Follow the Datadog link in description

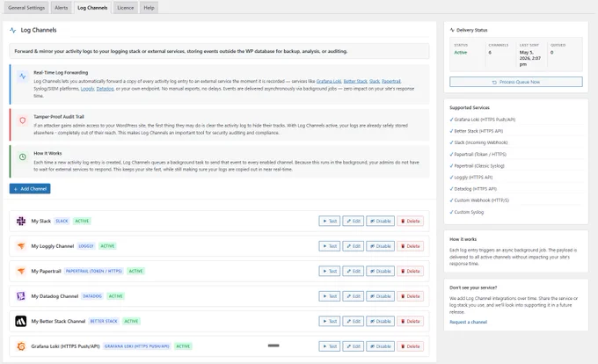click(105, 89)
